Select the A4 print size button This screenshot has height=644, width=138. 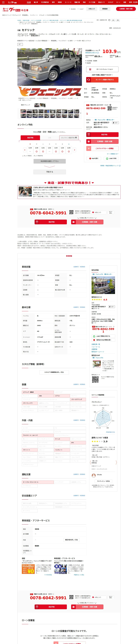[113, 20]
